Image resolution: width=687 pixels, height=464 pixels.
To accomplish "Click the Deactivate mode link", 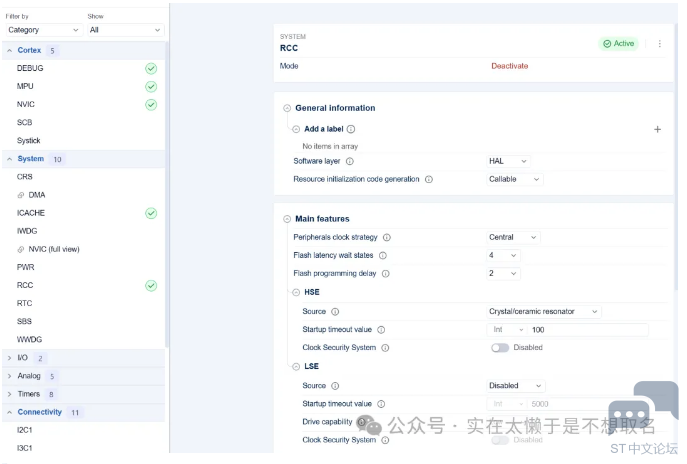I will [x=509, y=66].
